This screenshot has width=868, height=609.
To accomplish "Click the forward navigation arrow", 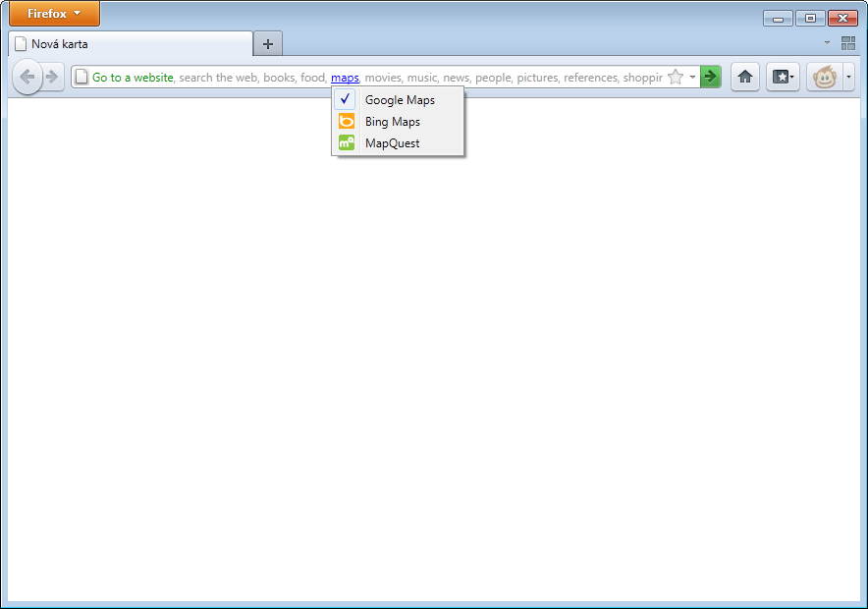I will click(x=53, y=77).
